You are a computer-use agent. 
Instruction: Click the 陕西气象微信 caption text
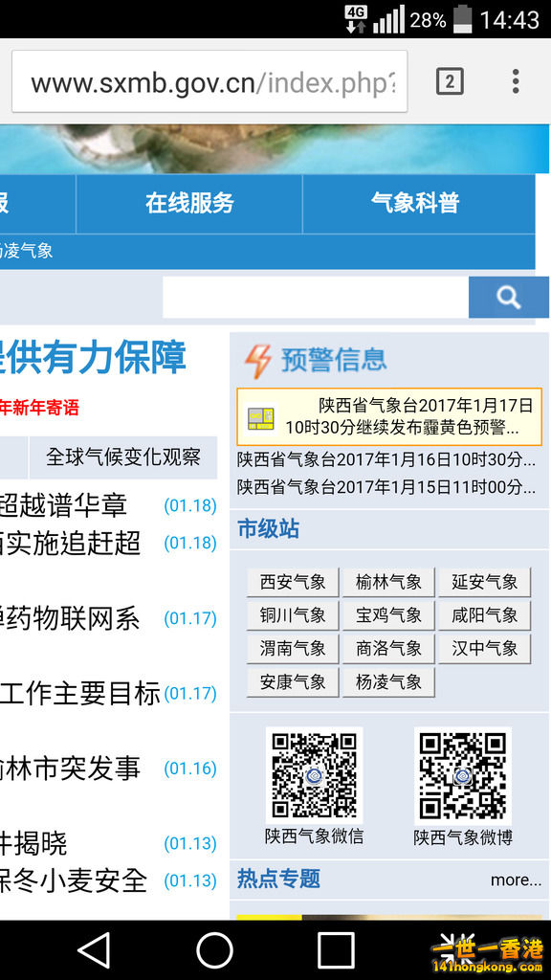pos(314,836)
